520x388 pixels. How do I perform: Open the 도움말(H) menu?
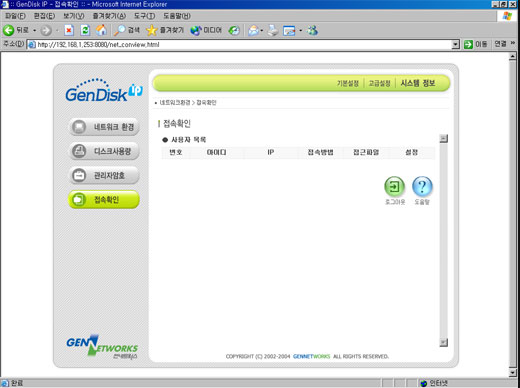click(x=177, y=16)
